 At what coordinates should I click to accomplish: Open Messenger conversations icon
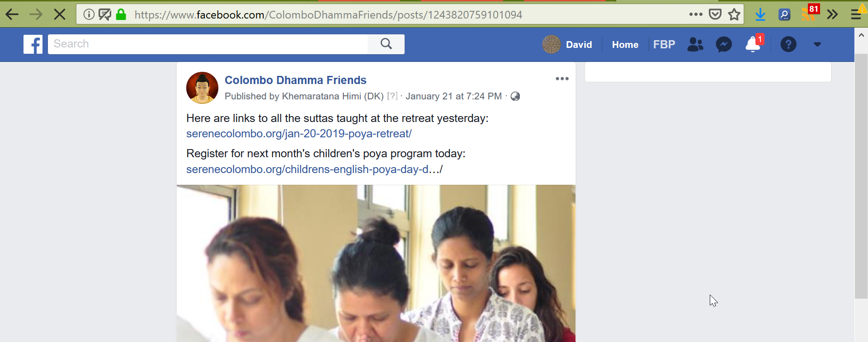coord(724,44)
